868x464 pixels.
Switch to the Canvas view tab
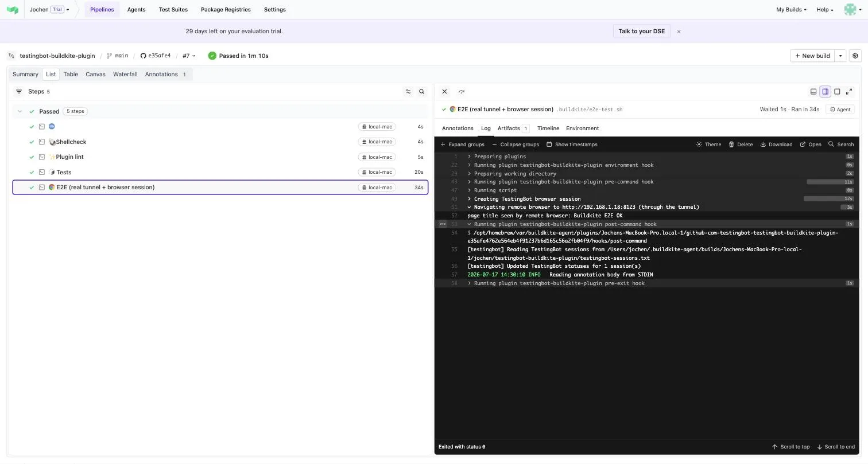coord(95,75)
